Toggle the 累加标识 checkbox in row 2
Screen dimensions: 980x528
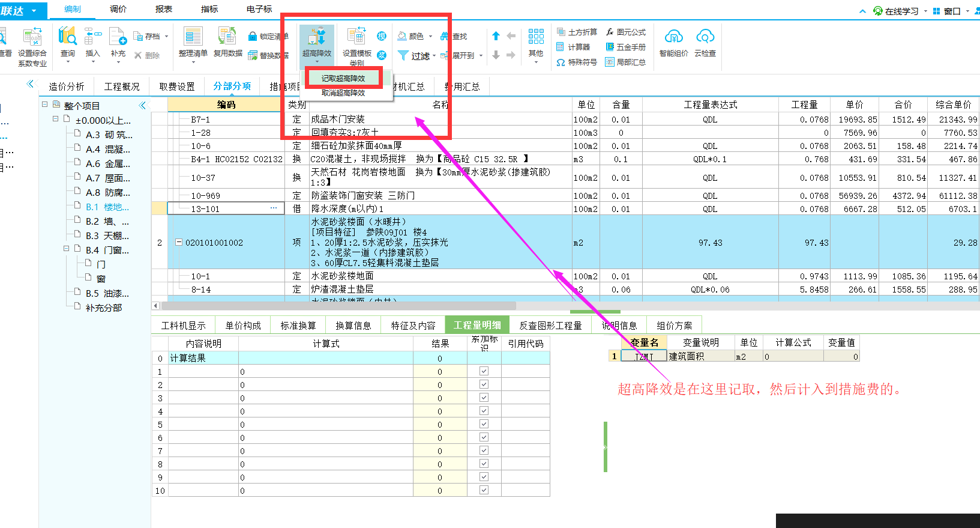(x=484, y=384)
